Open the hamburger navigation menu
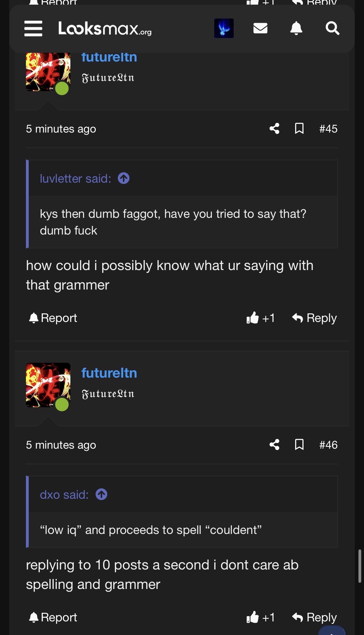 [x=33, y=28]
